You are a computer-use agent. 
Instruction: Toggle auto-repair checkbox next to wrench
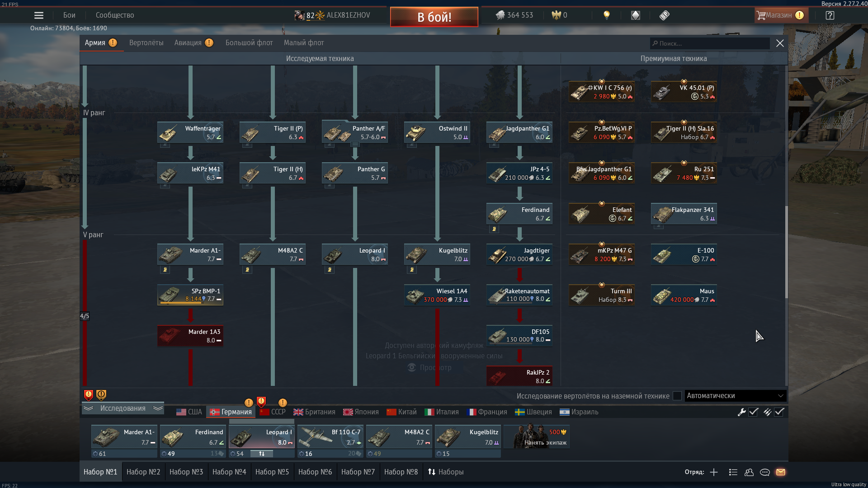click(754, 412)
